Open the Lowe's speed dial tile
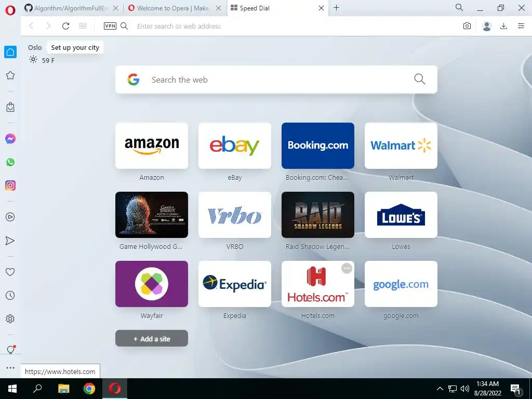532x399 pixels. pos(401,215)
